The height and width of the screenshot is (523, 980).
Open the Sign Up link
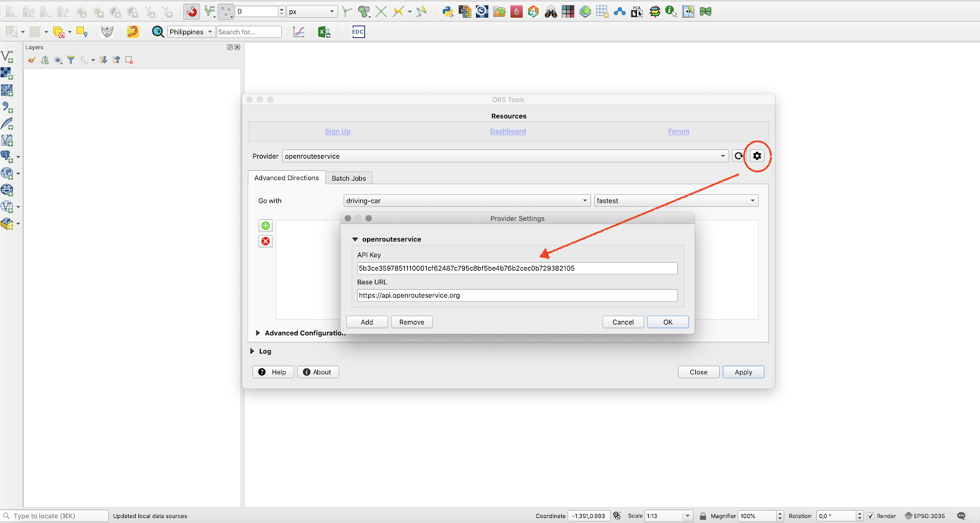click(337, 132)
